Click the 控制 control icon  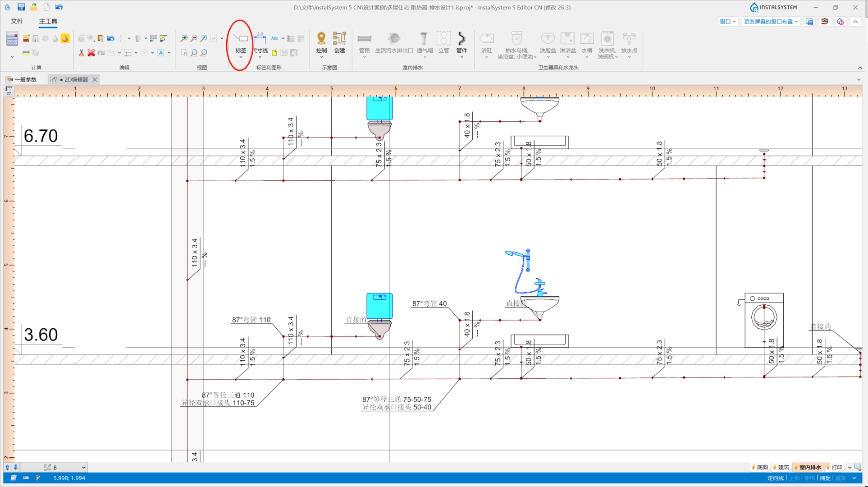coord(321,43)
